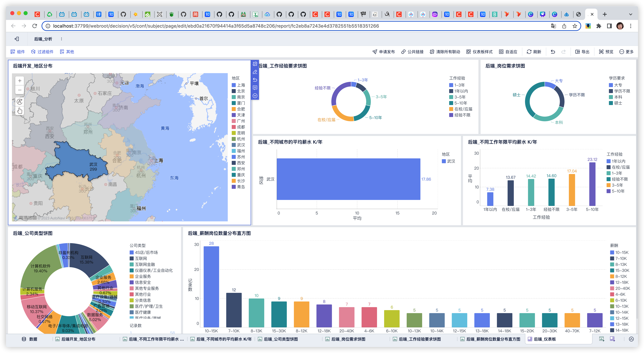The image size is (644, 353).
Task: Expand the map component's circled chevron menu
Action: point(255,96)
